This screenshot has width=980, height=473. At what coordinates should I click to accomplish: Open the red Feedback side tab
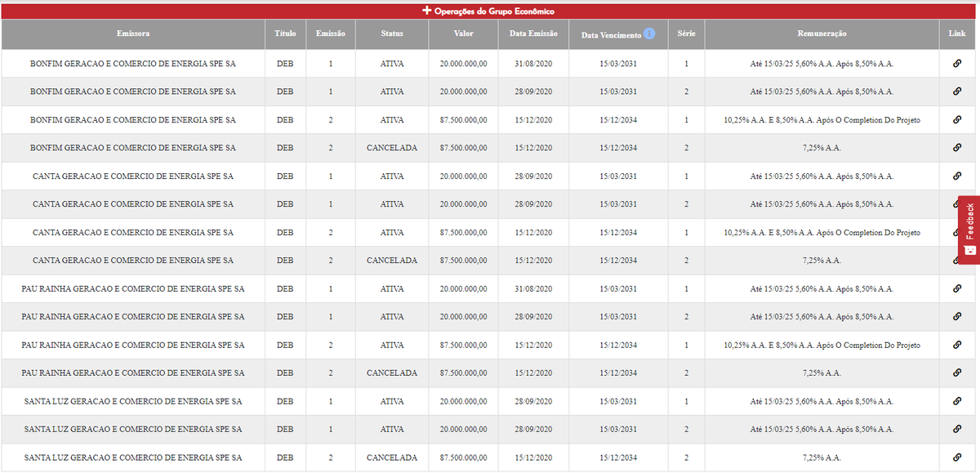pyautogui.click(x=969, y=230)
